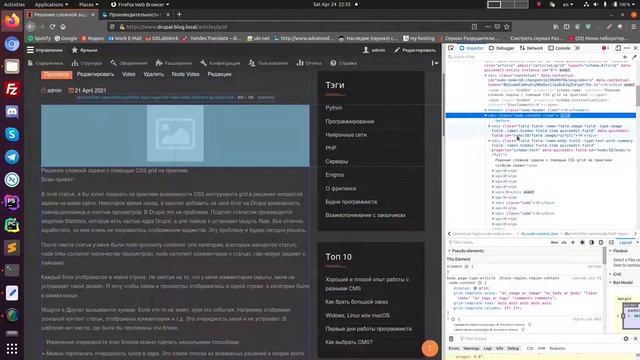640x360 pixels.
Task: Click the Search HTML input field
Action: [x=533, y=57]
